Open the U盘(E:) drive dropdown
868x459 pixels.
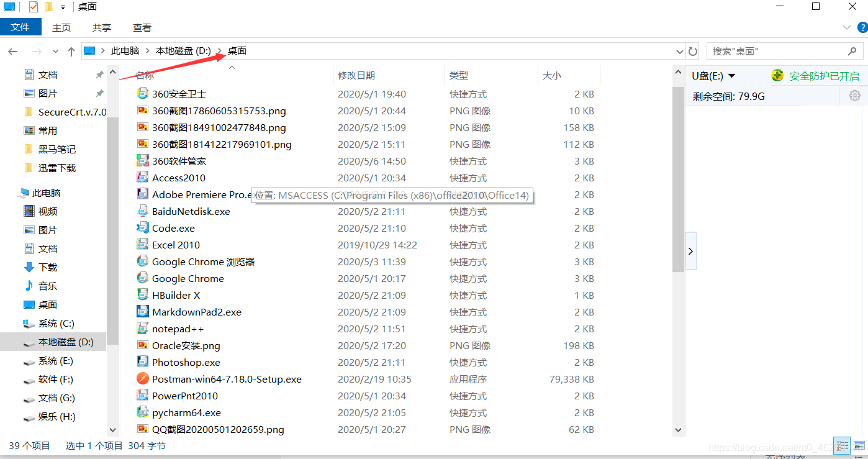[732, 76]
